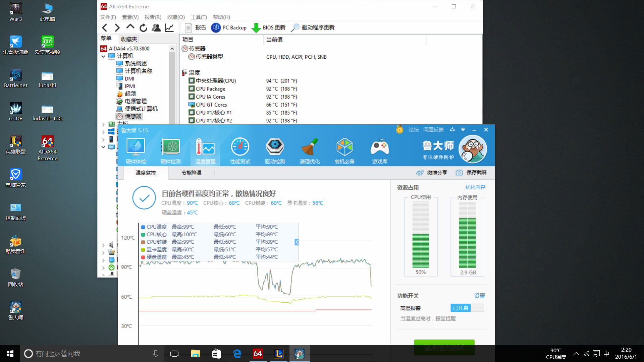Switch to 节能降温 tab

[192, 173]
